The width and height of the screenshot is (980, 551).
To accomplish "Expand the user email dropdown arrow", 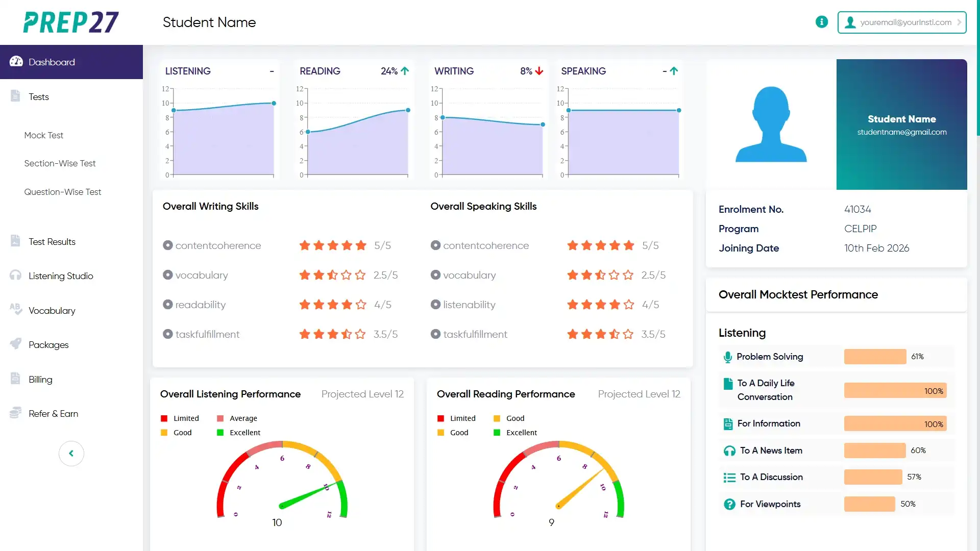I will (x=959, y=22).
